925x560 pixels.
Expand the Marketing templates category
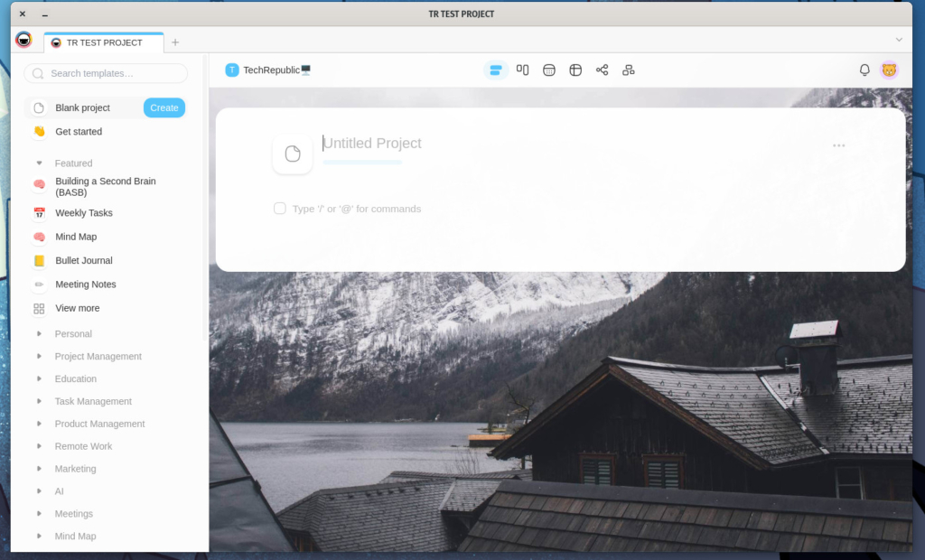(x=39, y=469)
